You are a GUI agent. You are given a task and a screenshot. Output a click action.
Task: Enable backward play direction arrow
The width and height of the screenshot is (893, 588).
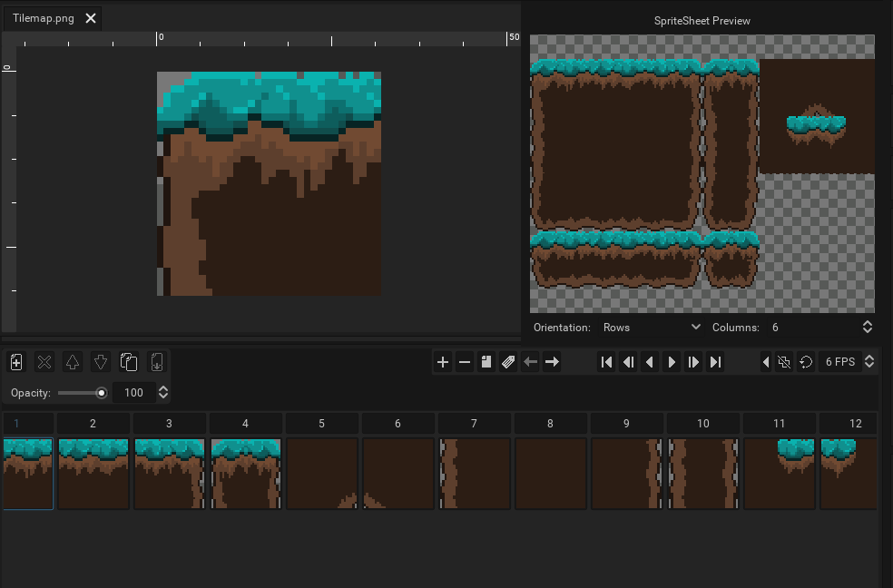click(x=765, y=361)
